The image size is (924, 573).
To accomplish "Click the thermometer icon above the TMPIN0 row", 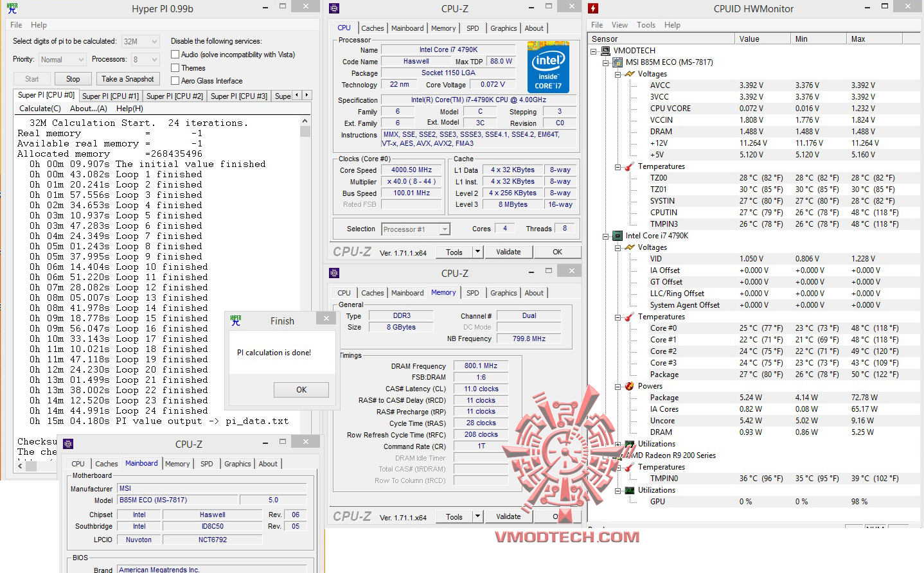I will [x=630, y=467].
